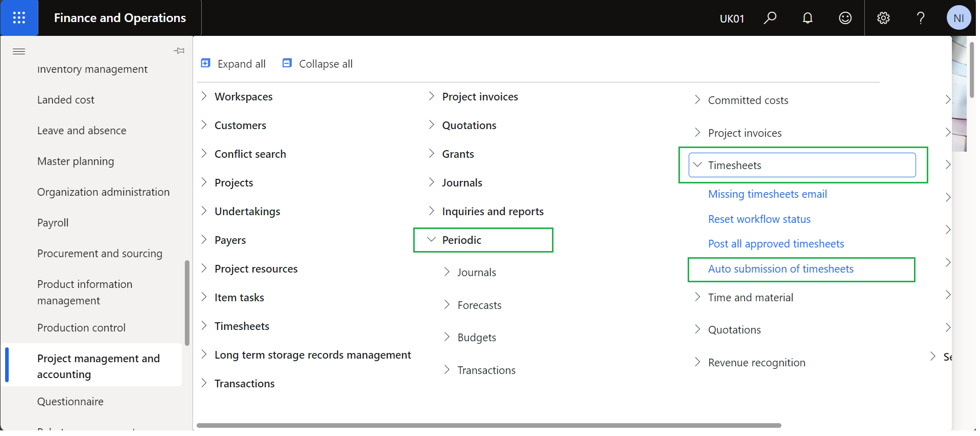The image size is (980, 436).
Task: Click the Collapse all minus icon
Action: (x=287, y=63)
